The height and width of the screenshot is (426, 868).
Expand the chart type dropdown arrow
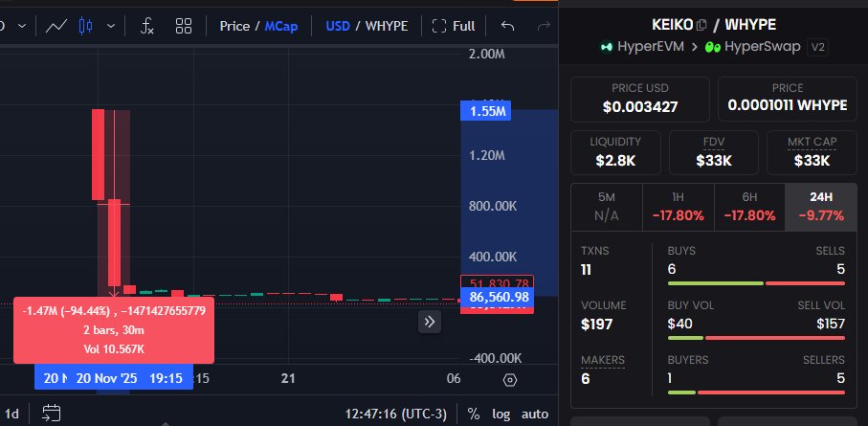pyautogui.click(x=111, y=26)
